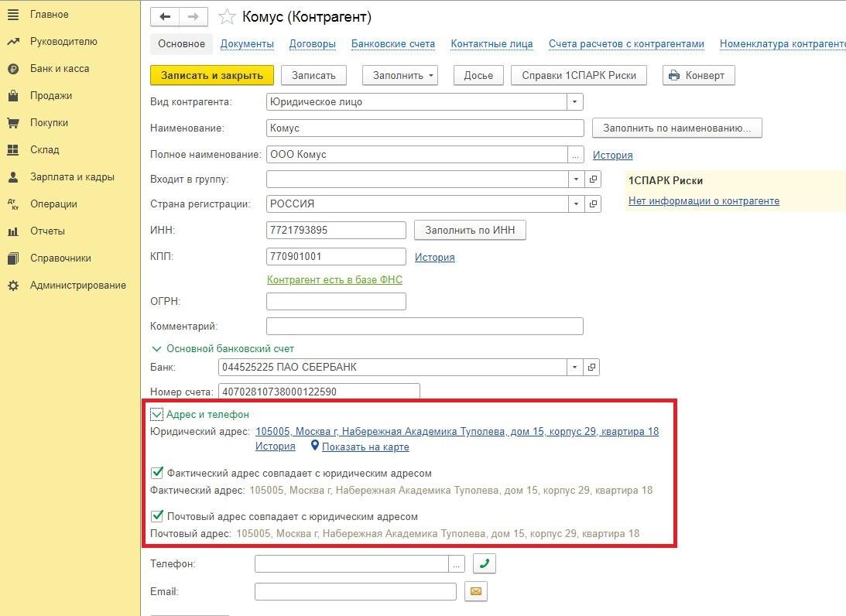Open the Документы tab

click(247, 43)
